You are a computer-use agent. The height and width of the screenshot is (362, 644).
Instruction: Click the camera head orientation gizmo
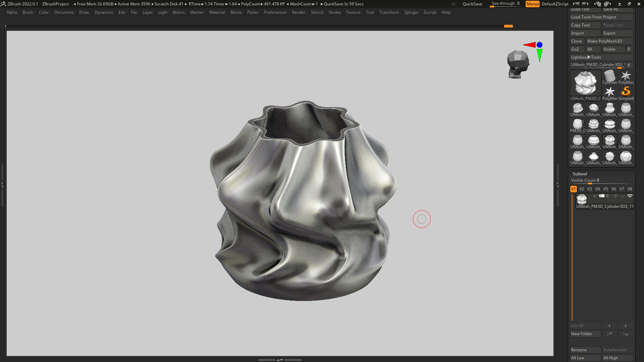tap(518, 64)
